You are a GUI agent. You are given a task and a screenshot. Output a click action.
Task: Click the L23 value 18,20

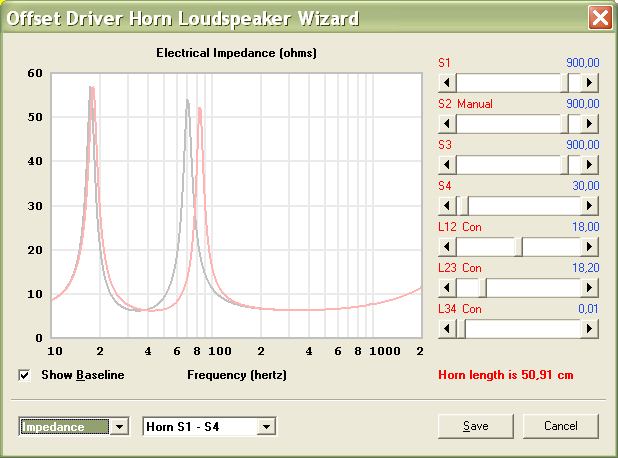[586, 268]
